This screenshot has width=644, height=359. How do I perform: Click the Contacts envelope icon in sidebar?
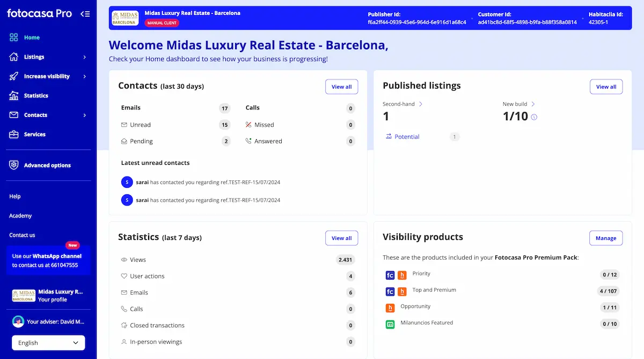click(x=14, y=115)
